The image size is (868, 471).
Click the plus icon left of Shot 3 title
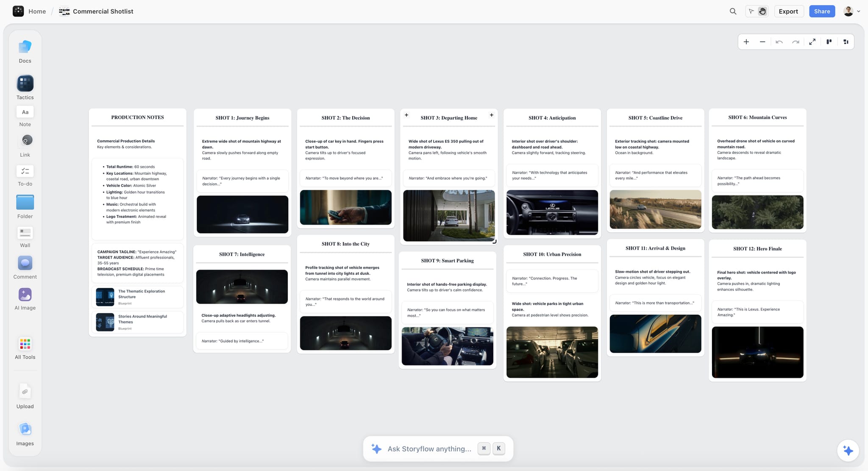[x=406, y=115]
